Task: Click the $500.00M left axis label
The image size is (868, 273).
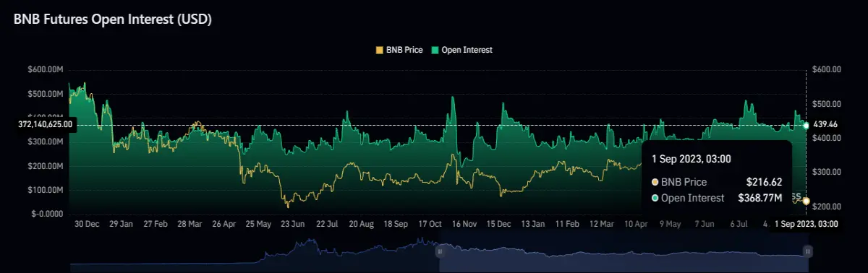Action: click(x=45, y=94)
